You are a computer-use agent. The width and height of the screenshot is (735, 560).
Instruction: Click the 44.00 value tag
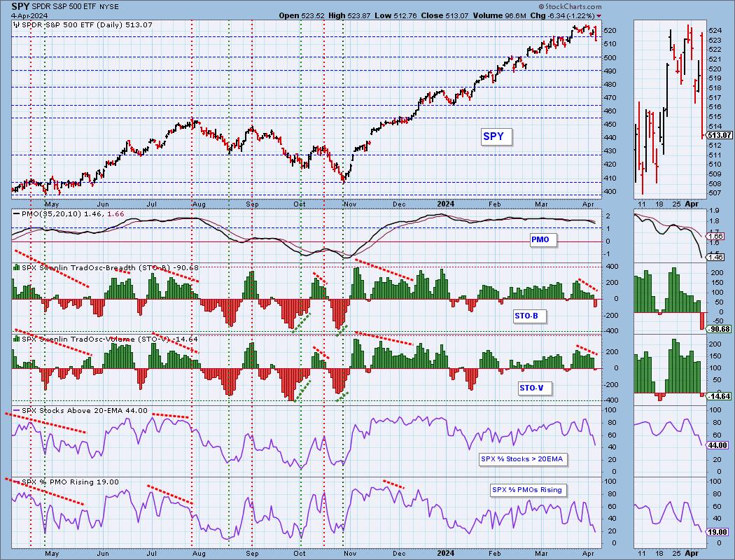coord(718,446)
